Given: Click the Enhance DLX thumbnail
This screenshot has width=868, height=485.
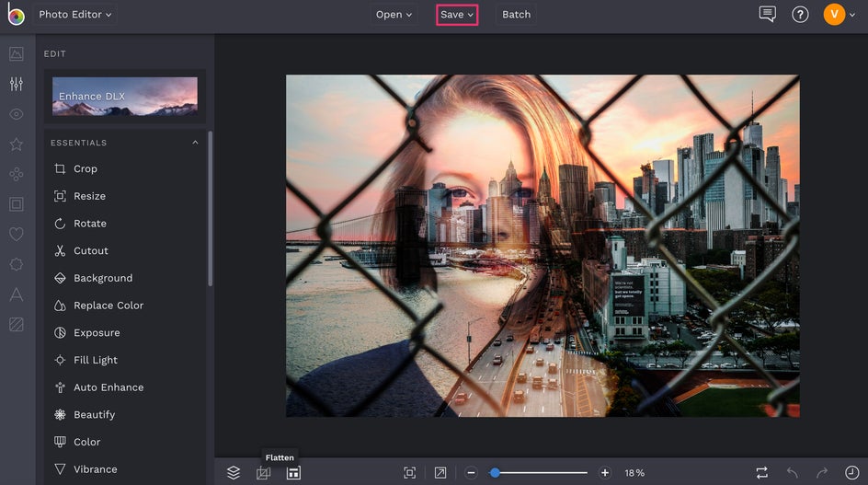Looking at the screenshot, I should coord(125,97).
